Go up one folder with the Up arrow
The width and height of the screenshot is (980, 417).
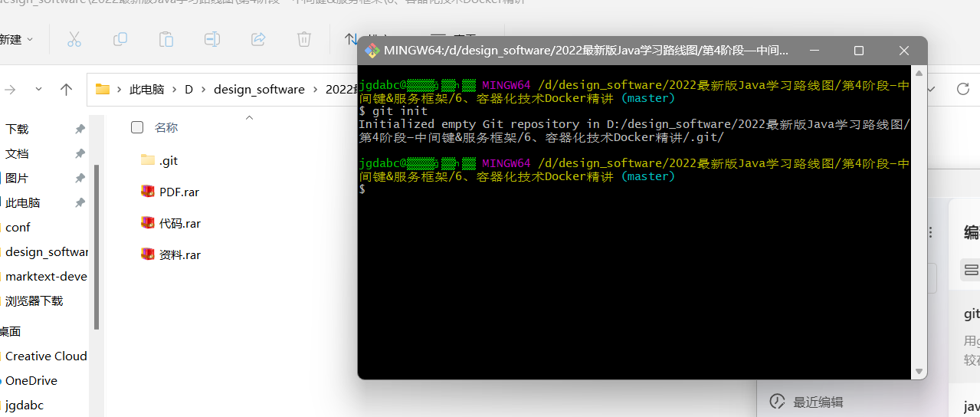[67, 90]
